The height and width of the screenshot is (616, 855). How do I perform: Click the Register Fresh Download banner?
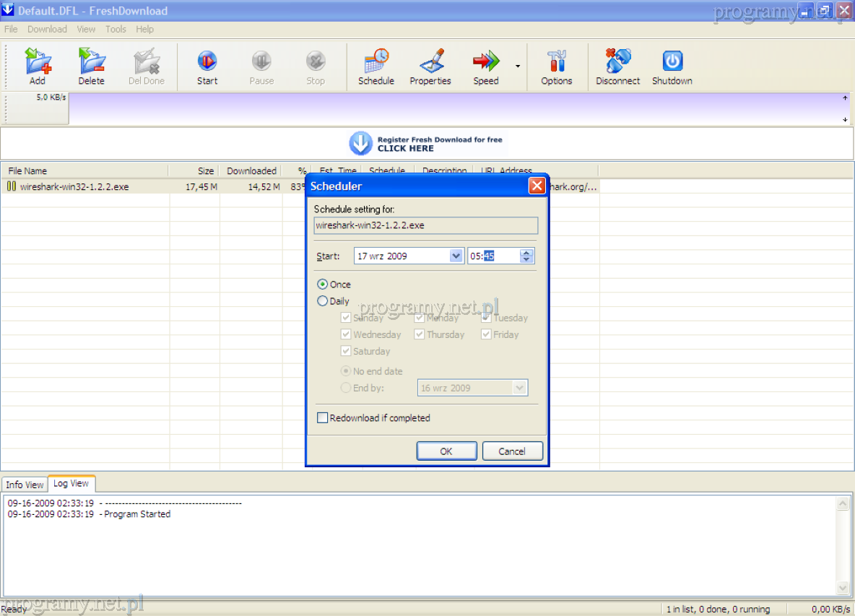point(426,144)
